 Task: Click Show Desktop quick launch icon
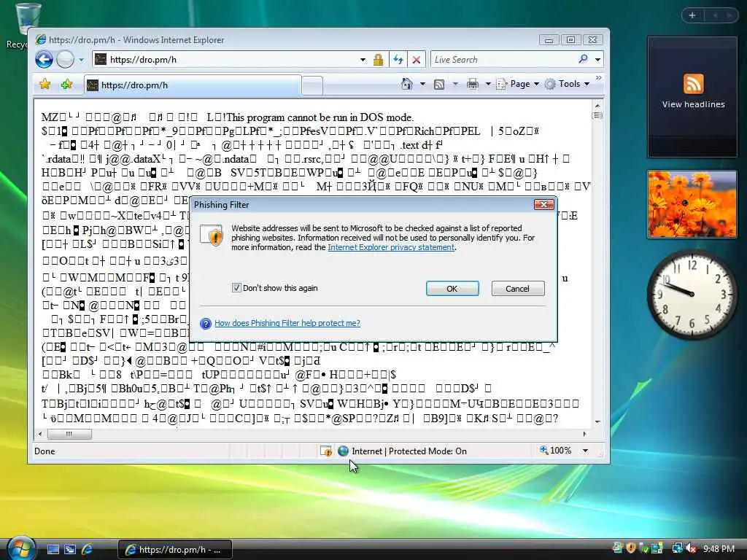(x=53, y=550)
